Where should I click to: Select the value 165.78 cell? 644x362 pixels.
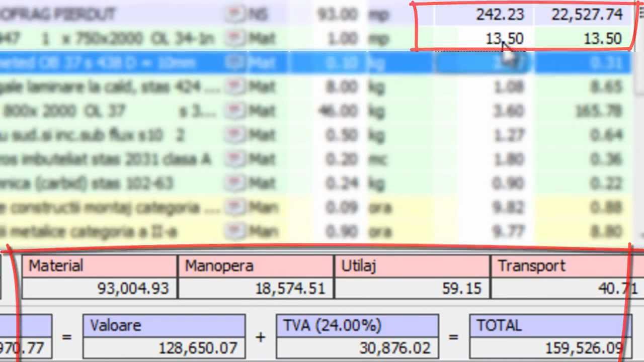(584, 111)
